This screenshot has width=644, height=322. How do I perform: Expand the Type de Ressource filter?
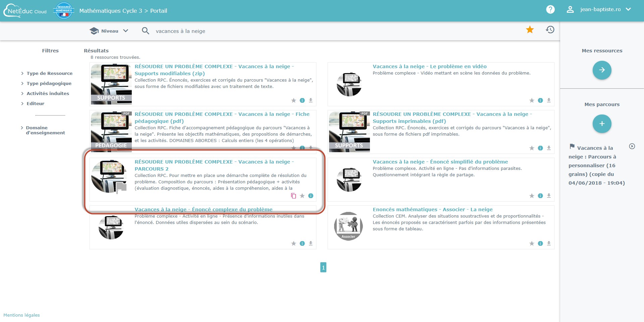click(49, 74)
